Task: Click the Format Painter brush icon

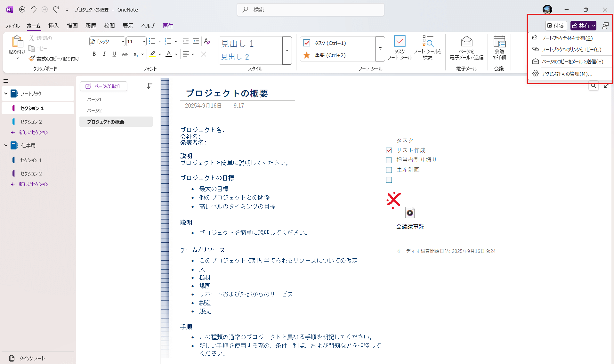Action: [x=32, y=59]
